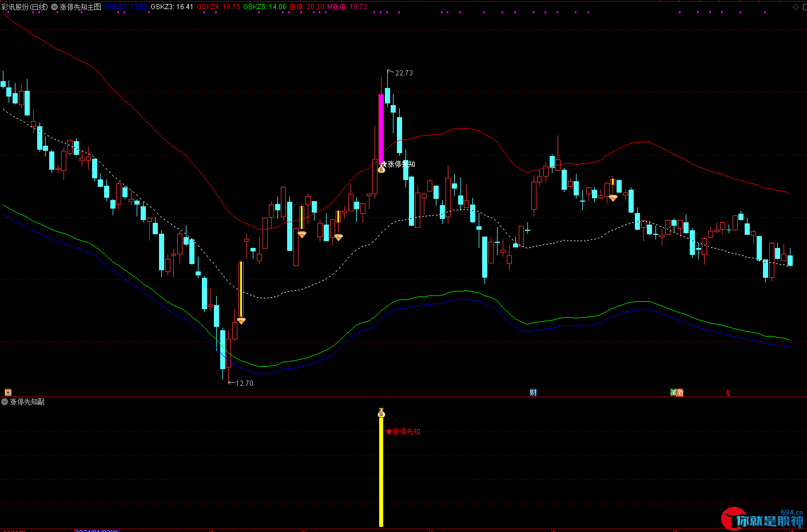Click the 涨停先知副 sub-chart title
The height and width of the screenshot is (532, 807).
pyautogui.click(x=27, y=402)
